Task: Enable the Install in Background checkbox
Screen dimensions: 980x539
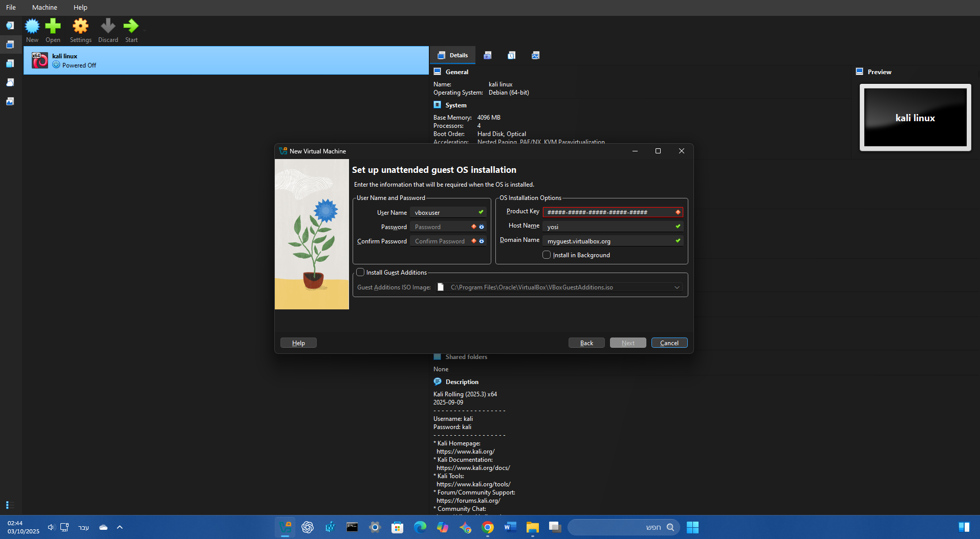Action: (x=547, y=255)
